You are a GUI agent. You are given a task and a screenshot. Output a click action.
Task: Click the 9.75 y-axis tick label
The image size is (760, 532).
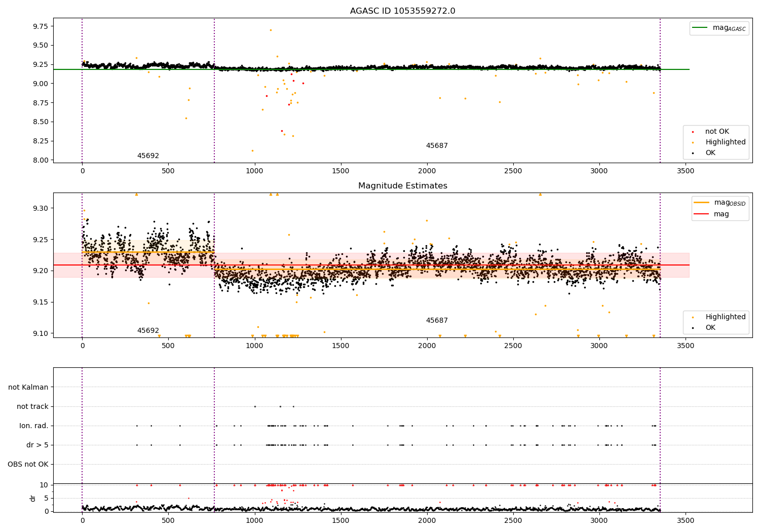pos(40,26)
